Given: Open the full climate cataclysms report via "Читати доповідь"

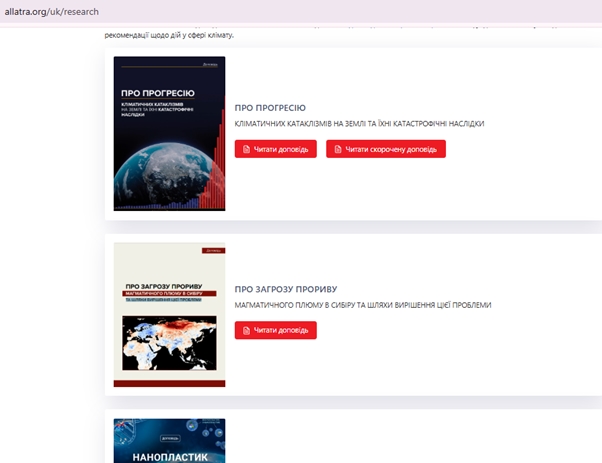Looking at the screenshot, I should tap(276, 149).
